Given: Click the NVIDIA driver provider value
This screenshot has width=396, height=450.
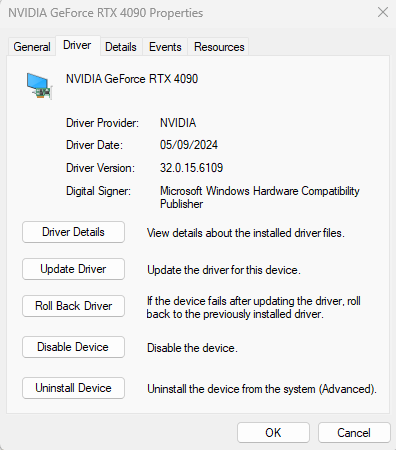Looking at the screenshot, I should tap(178, 123).
